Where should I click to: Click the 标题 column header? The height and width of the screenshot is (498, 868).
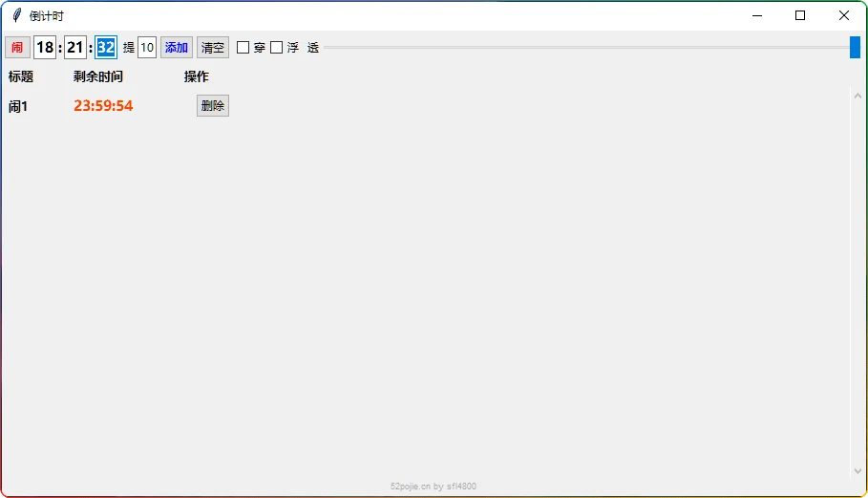pos(21,76)
